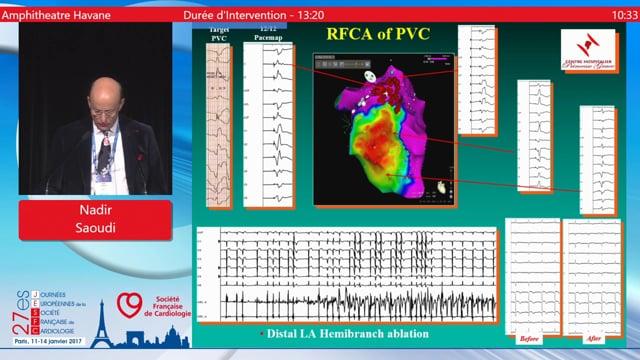Click the long intracardiac recording strip
This screenshot has height=360, width=640.
coord(347,274)
